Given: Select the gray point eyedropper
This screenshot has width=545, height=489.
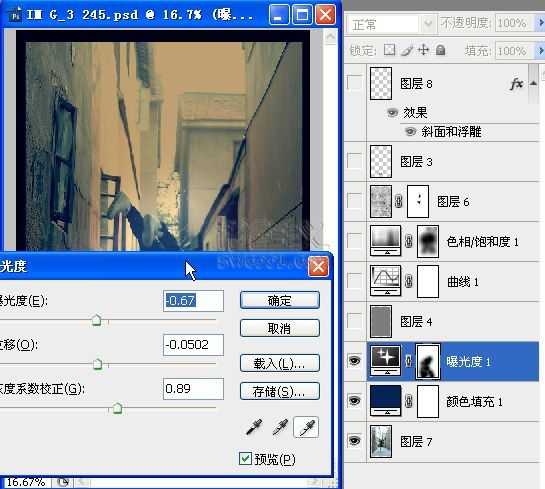Looking at the screenshot, I should (280, 427).
